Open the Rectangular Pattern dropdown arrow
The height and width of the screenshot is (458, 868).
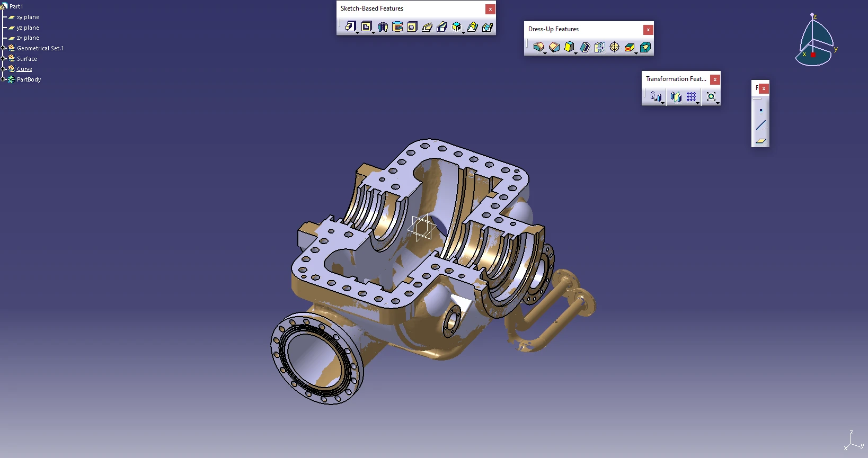point(698,103)
